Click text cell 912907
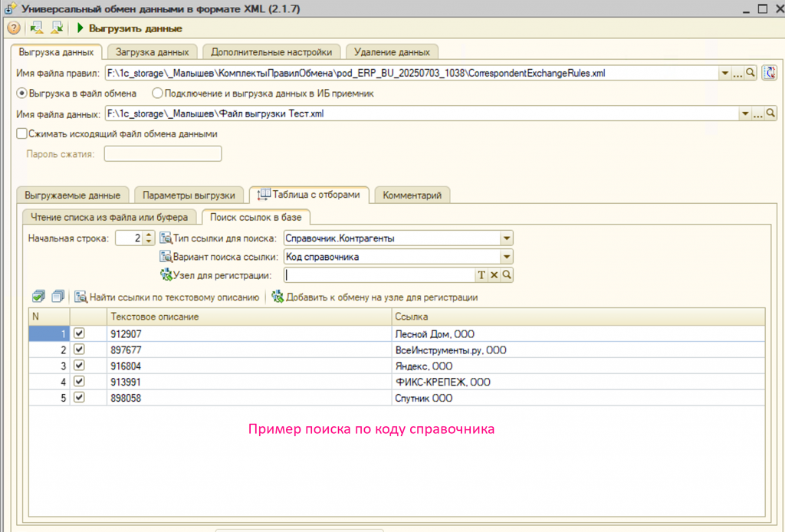The width and height of the screenshot is (785, 532). pyautogui.click(x=249, y=333)
